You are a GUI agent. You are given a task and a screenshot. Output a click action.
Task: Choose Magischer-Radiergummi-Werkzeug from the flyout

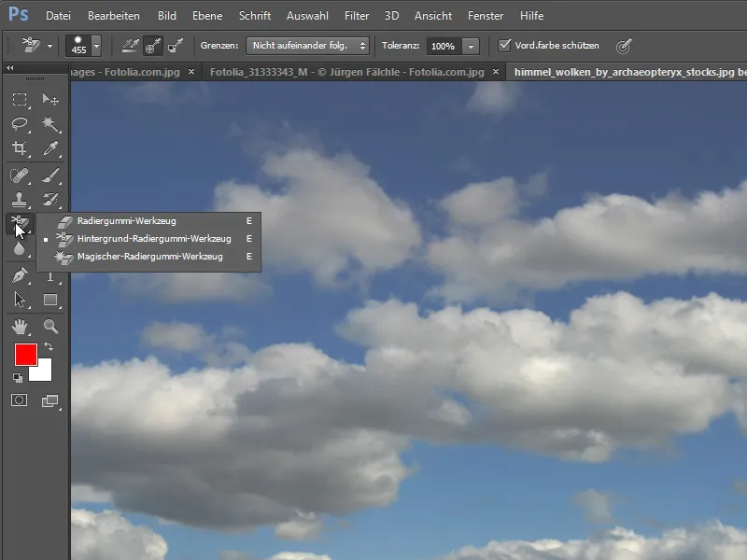click(x=149, y=256)
